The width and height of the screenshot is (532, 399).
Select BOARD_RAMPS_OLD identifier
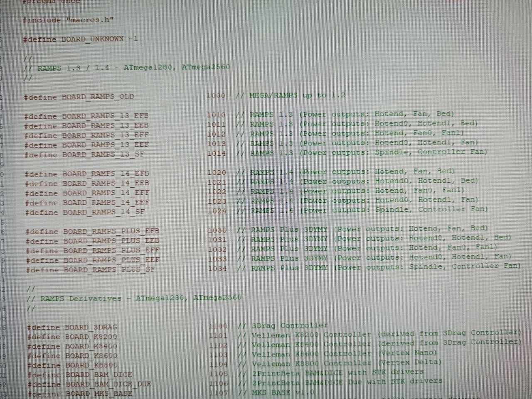point(98,97)
